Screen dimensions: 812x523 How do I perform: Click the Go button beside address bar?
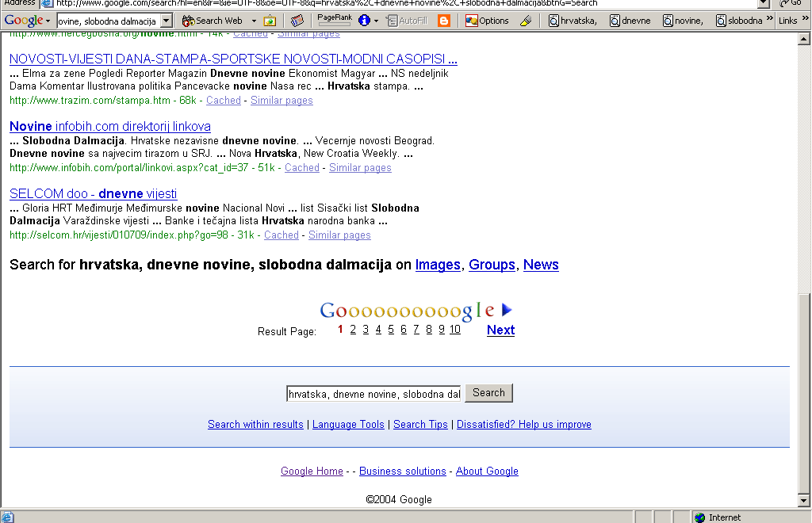click(791, 3)
